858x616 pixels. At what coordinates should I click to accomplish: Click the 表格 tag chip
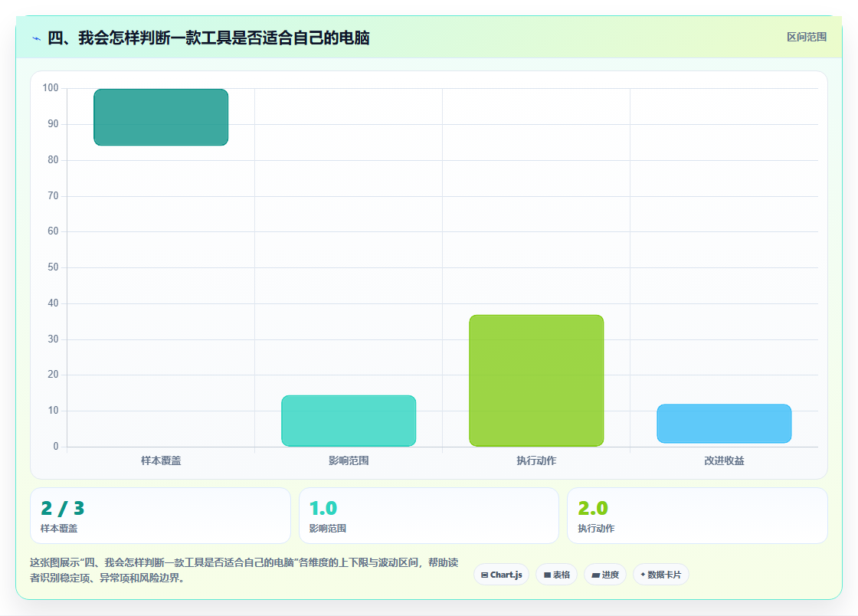556,575
